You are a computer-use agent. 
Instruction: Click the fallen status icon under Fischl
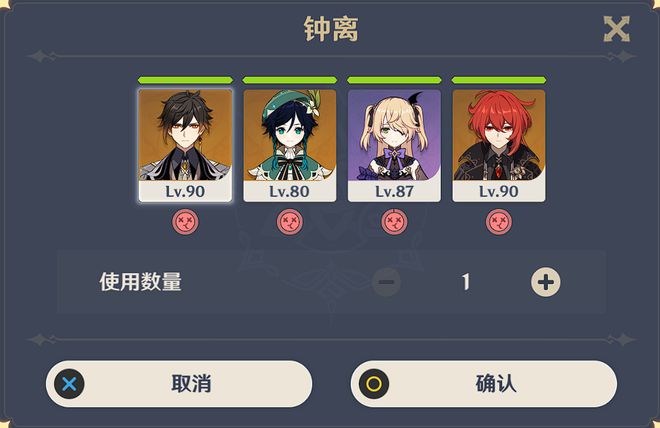point(394,222)
